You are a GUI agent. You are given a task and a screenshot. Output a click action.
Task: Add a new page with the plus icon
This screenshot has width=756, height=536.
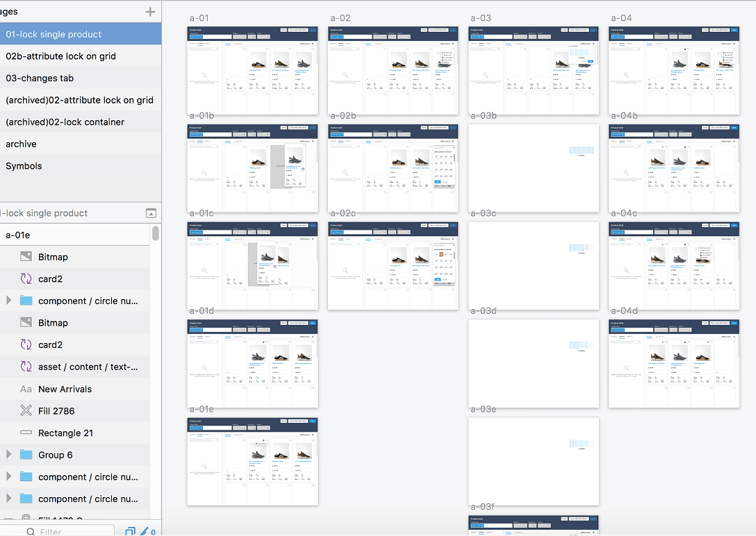click(x=150, y=12)
